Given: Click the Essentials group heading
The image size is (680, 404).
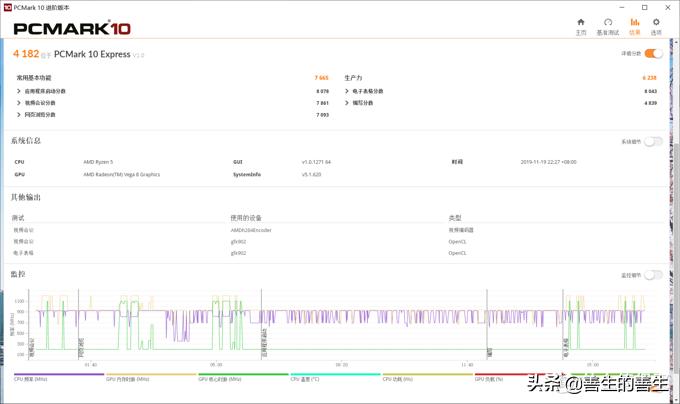Looking at the screenshot, I should tap(34, 78).
